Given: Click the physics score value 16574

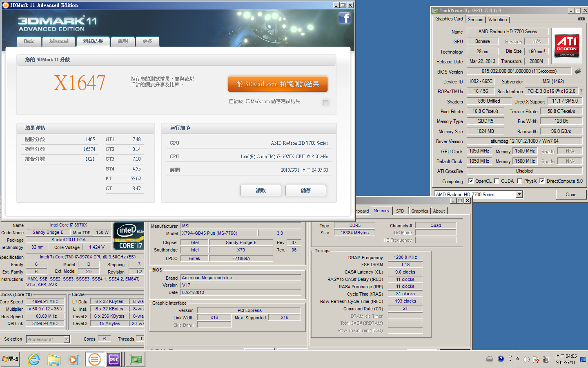Looking at the screenshot, I should tap(89, 149).
